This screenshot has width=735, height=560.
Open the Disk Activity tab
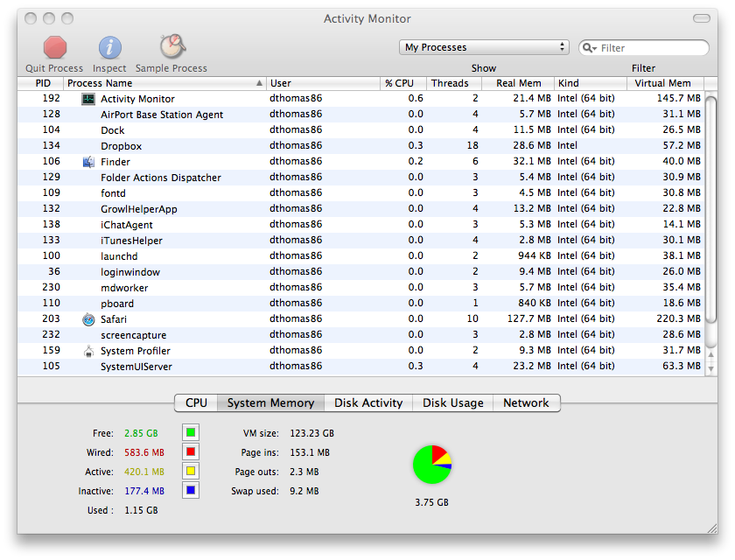[368, 403]
